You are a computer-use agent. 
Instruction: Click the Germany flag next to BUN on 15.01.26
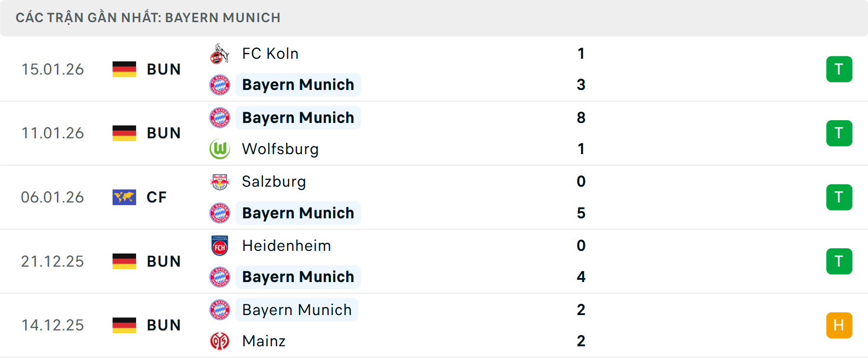tap(124, 69)
